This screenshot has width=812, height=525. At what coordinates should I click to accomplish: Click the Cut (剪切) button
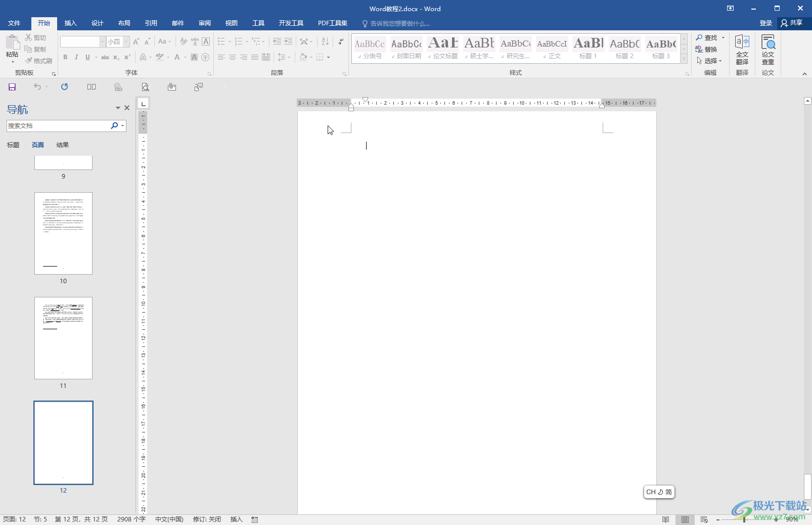(x=35, y=37)
